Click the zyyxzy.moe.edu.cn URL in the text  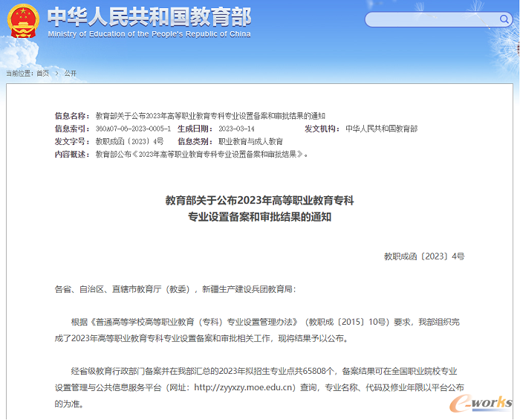[244, 387]
